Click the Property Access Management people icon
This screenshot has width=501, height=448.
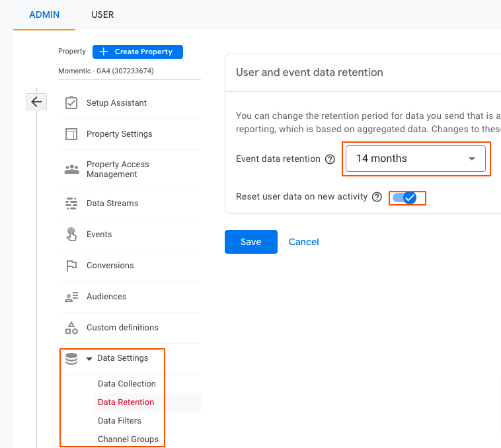pos(71,169)
